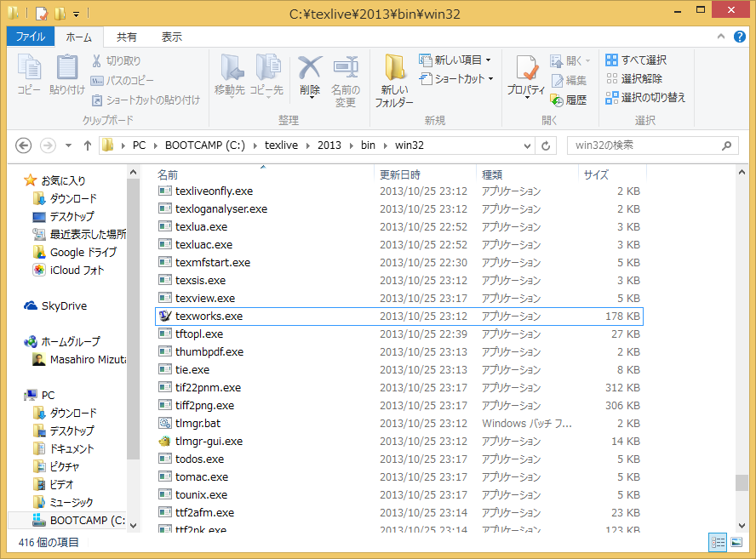756x559 pixels.
Task: Open the File tab
Action: coord(30,37)
